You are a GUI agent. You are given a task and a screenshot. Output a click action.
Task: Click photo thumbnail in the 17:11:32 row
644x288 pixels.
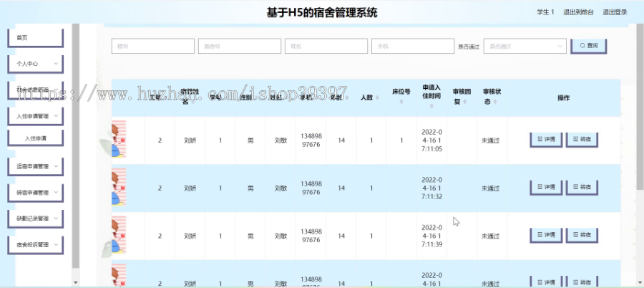[119, 187]
